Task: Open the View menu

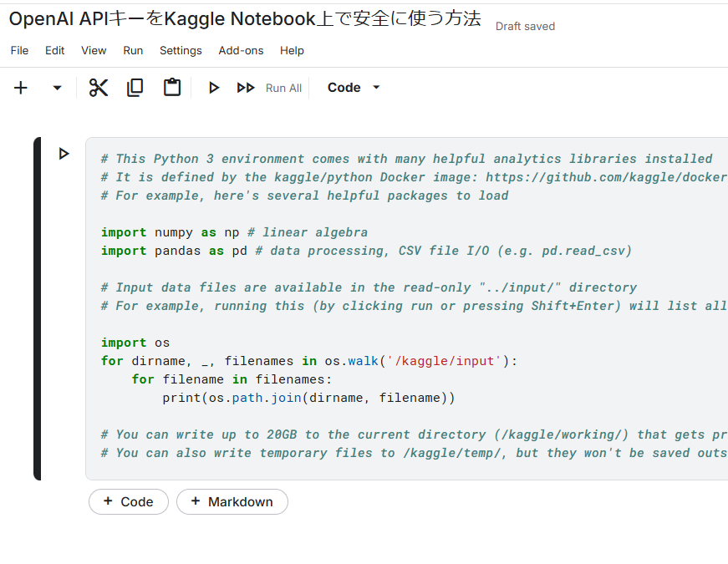Action: point(94,51)
